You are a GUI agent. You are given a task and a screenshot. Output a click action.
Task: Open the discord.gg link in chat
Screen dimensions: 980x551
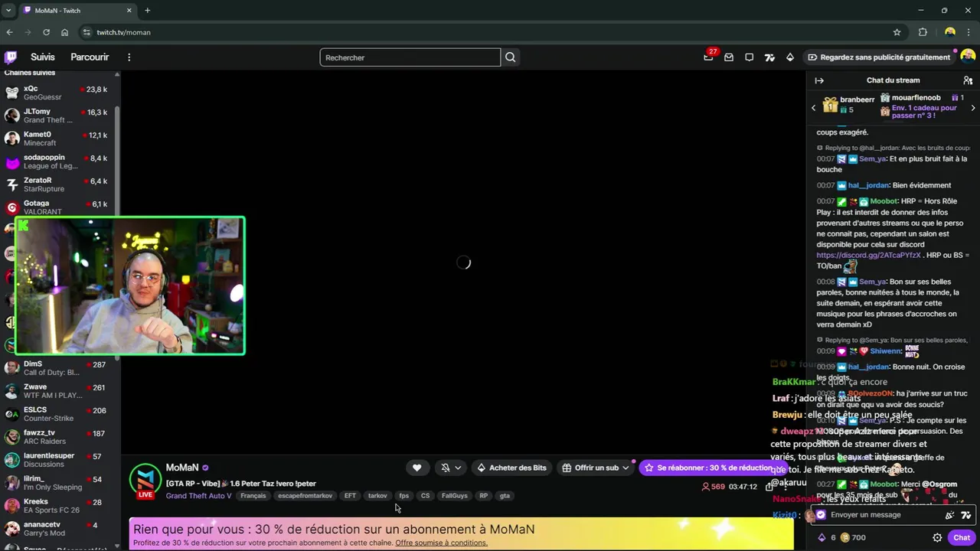pyautogui.click(x=868, y=255)
